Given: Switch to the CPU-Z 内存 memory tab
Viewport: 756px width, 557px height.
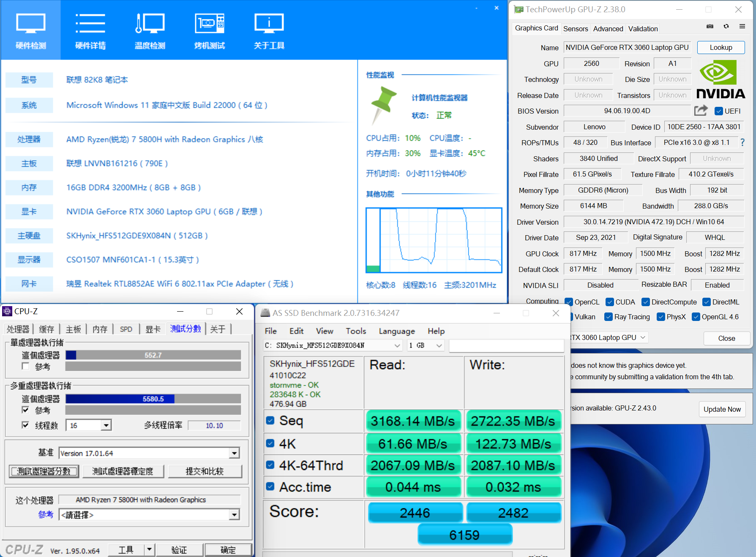Looking at the screenshot, I should (x=100, y=329).
